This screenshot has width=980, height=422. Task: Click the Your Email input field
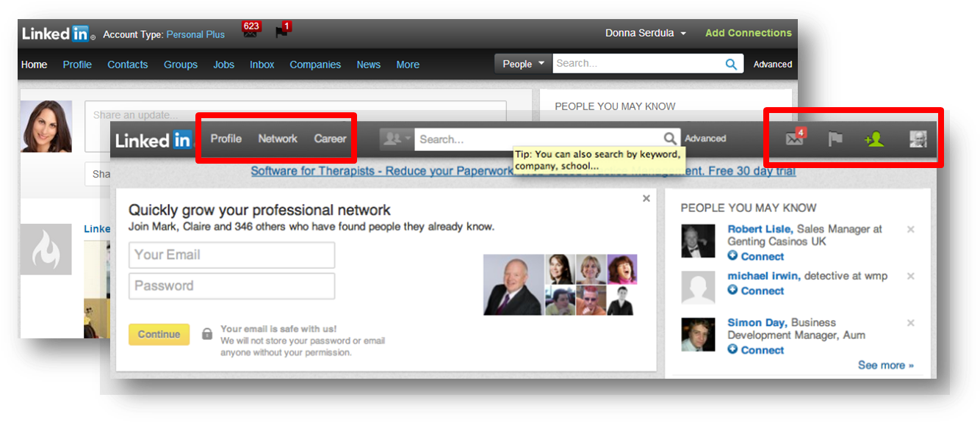[231, 255]
